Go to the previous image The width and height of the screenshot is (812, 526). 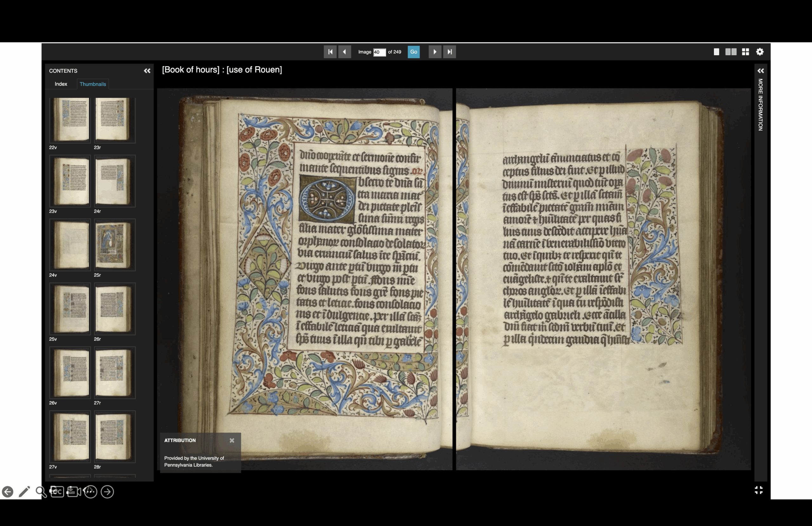344,52
